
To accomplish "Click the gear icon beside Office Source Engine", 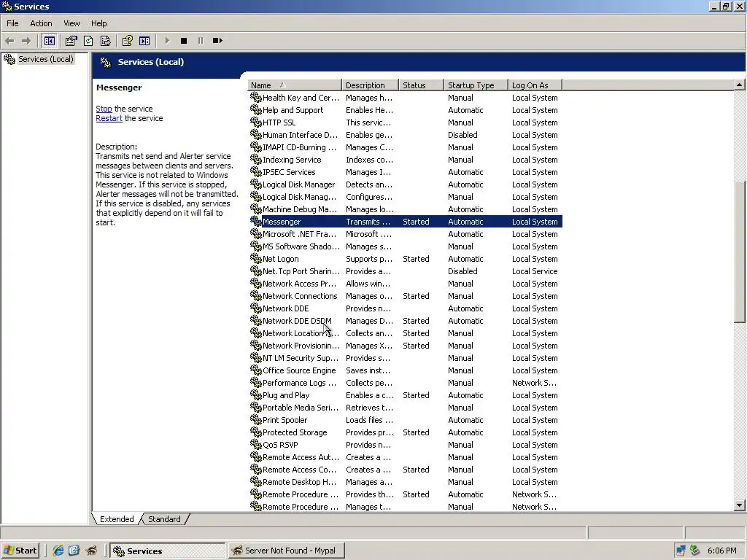I will [256, 370].
